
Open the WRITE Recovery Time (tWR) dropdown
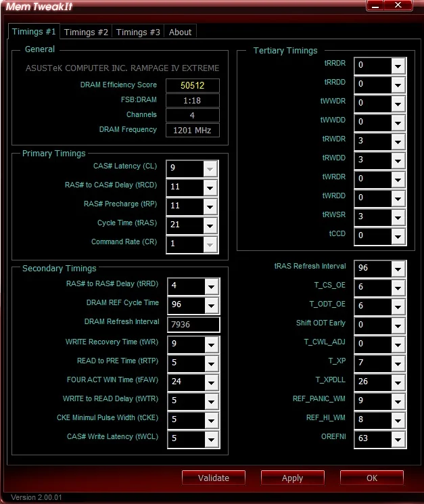212,344
